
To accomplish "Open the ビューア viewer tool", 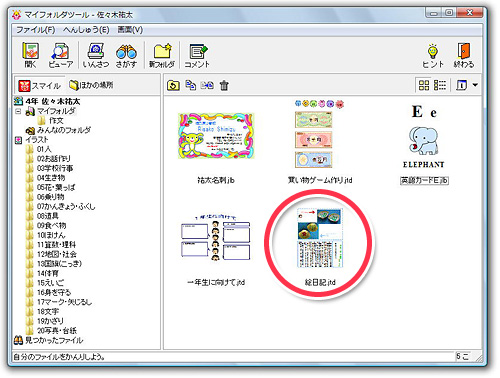I will click(61, 55).
